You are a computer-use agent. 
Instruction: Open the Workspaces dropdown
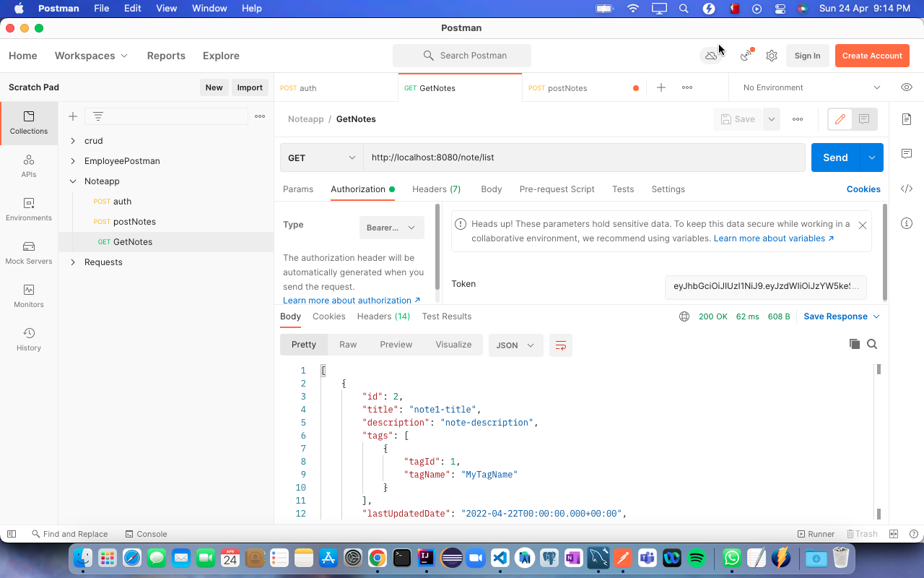pyautogui.click(x=92, y=56)
